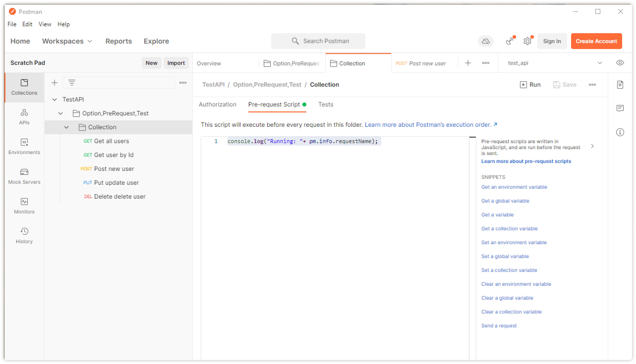636x364 pixels.
Task: Open the Collections sidebar panel
Action: [x=24, y=87]
